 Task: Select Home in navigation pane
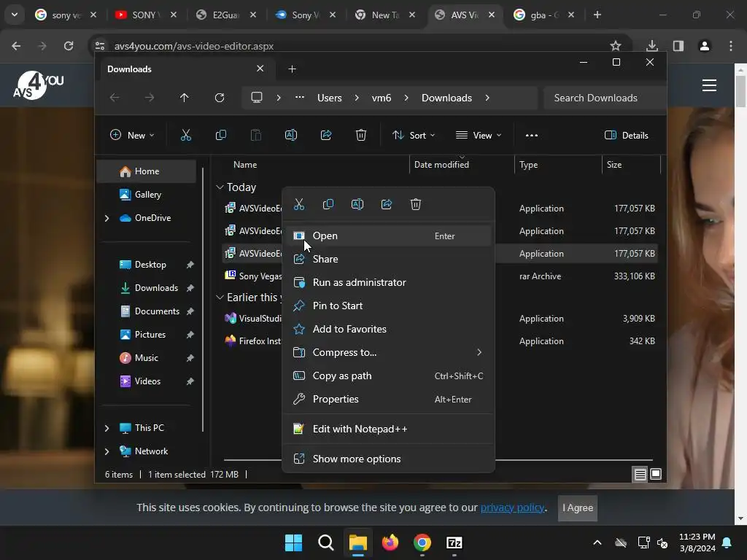(147, 171)
